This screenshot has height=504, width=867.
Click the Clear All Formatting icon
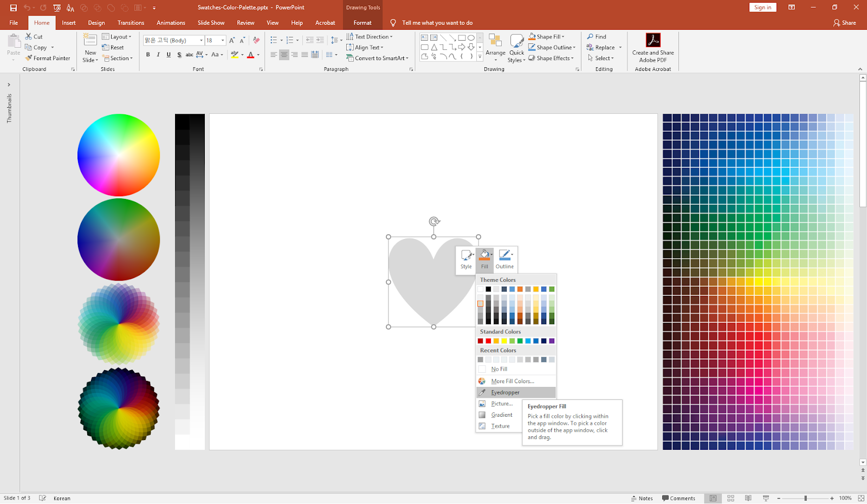tap(256, 40)
